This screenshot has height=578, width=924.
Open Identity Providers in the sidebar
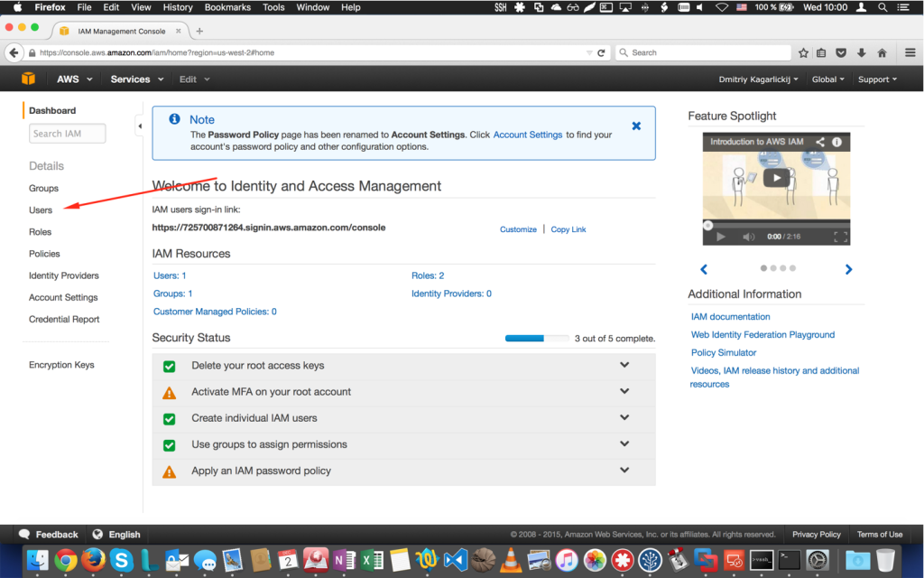click(x=64, y=275)
